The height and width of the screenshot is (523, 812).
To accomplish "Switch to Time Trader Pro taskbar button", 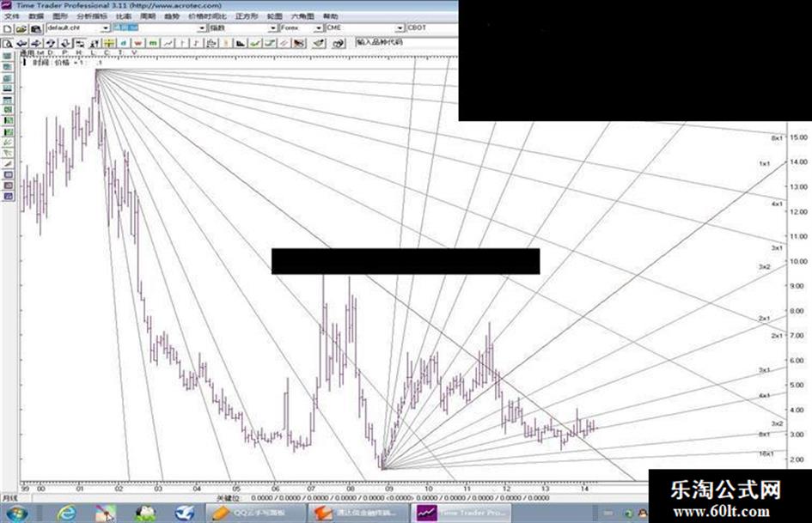I will coord(461,513).
